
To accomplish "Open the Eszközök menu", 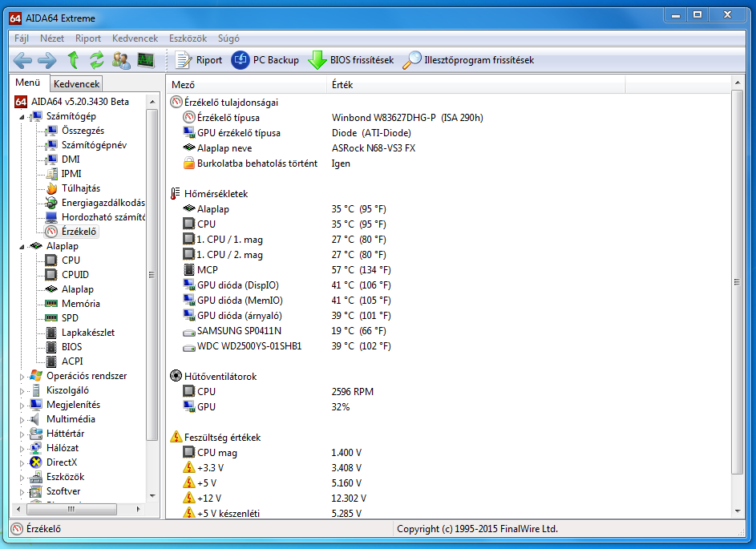I will (x=188, y=38).
